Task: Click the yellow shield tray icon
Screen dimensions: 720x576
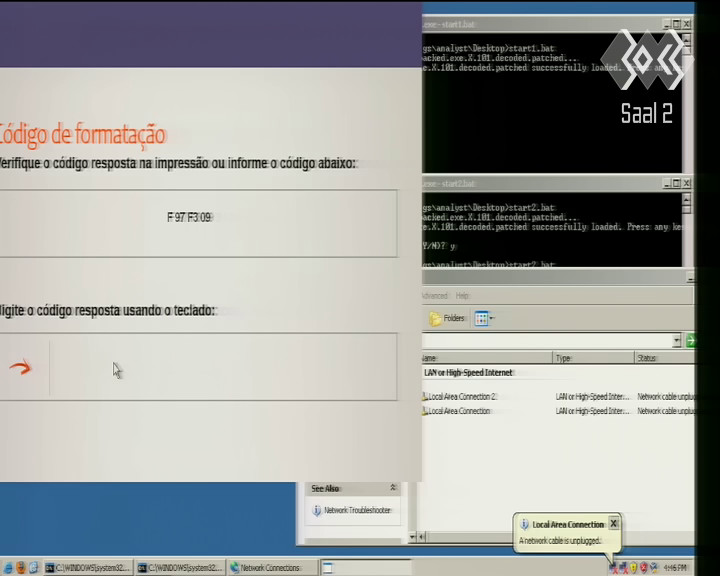Action: click(x=634, y=568)
